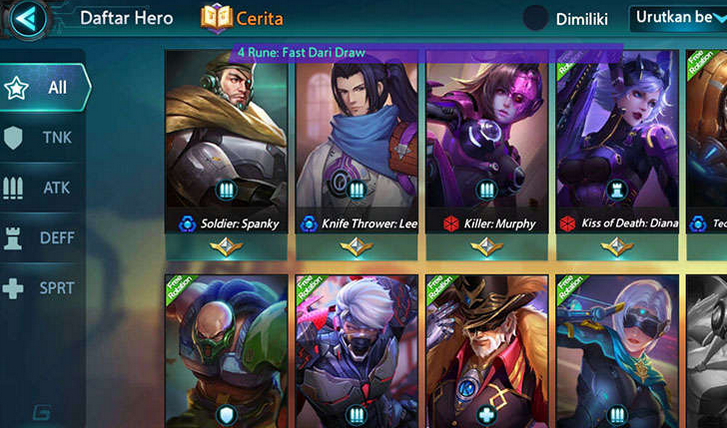727x428 pixels.
Task: Open the Cerita story book icon
Action: click(x=217, y=19)
